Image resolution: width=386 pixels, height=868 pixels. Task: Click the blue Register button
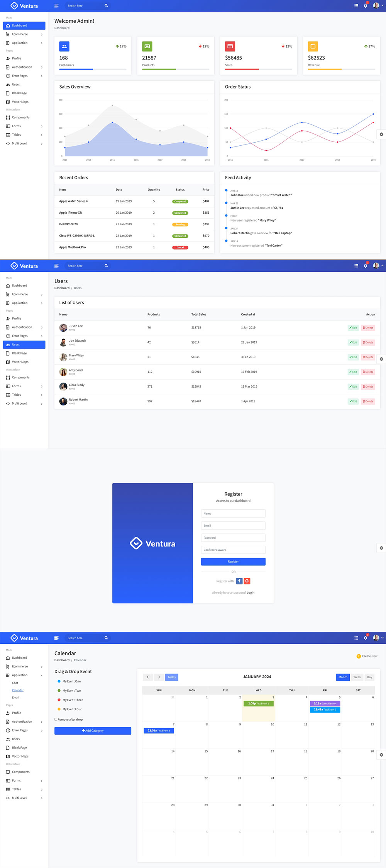pyautogui.click(x=233, y=562)
